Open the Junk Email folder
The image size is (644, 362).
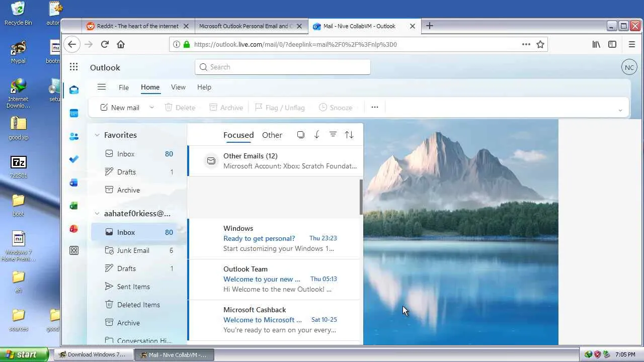point(139,250)
